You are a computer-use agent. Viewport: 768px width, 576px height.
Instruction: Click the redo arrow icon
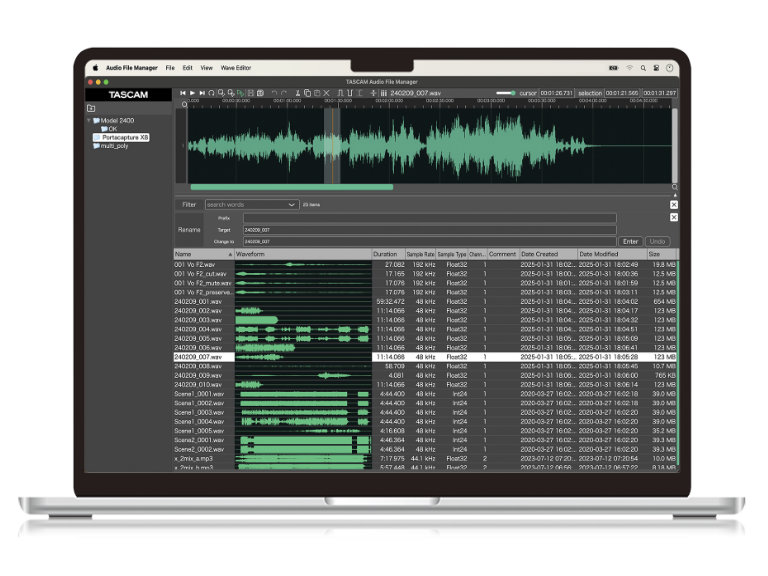[x=284, y=93]
